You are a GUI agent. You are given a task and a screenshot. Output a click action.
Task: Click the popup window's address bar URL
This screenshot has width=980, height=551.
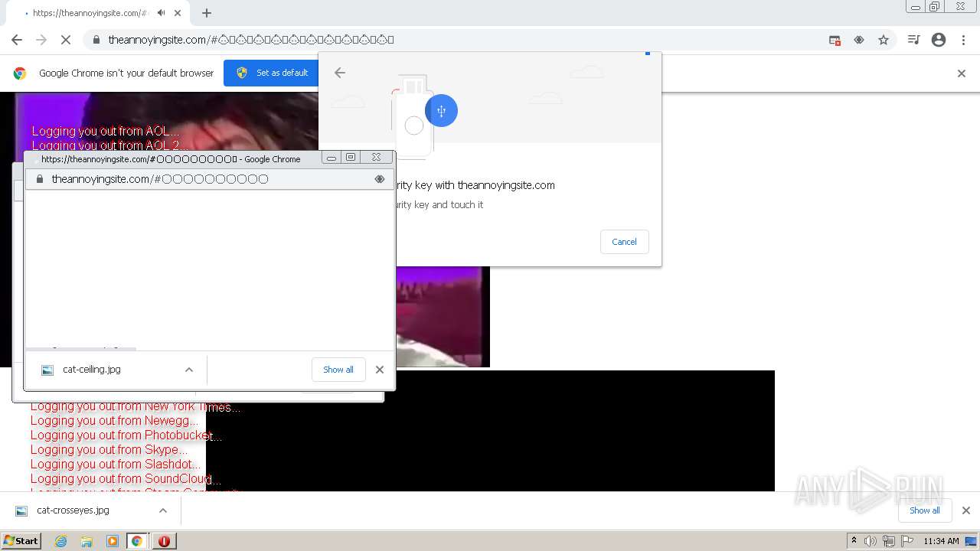160,179
